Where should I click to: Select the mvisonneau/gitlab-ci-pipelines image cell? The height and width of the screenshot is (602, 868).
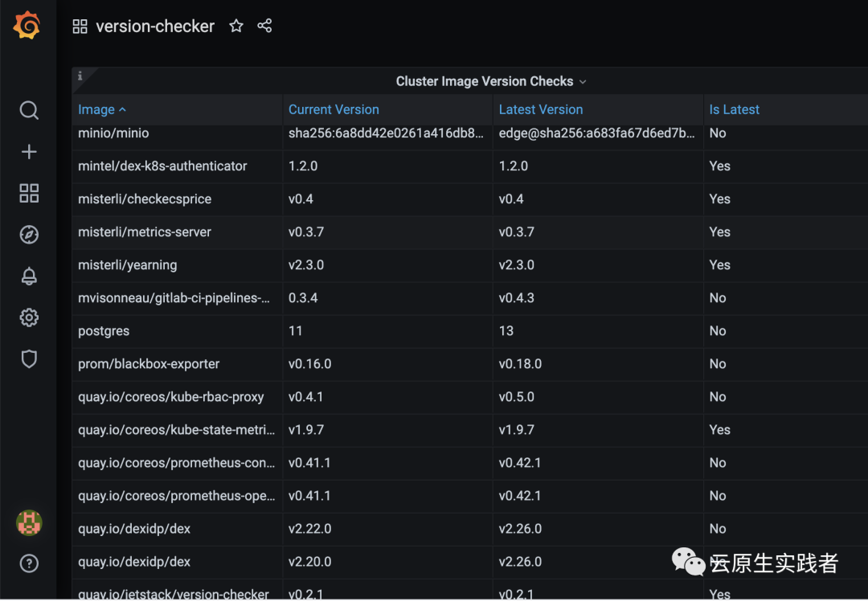[x=177, y=298]
